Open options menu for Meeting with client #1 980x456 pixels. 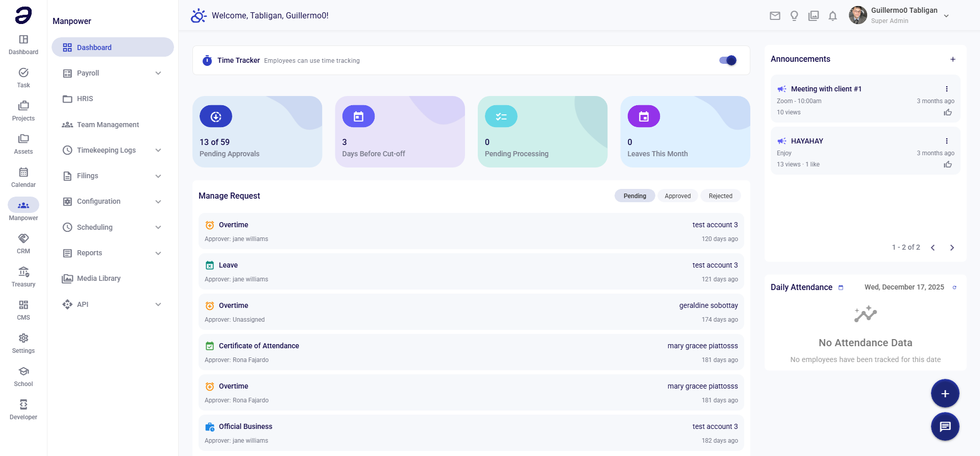(946, 89)
